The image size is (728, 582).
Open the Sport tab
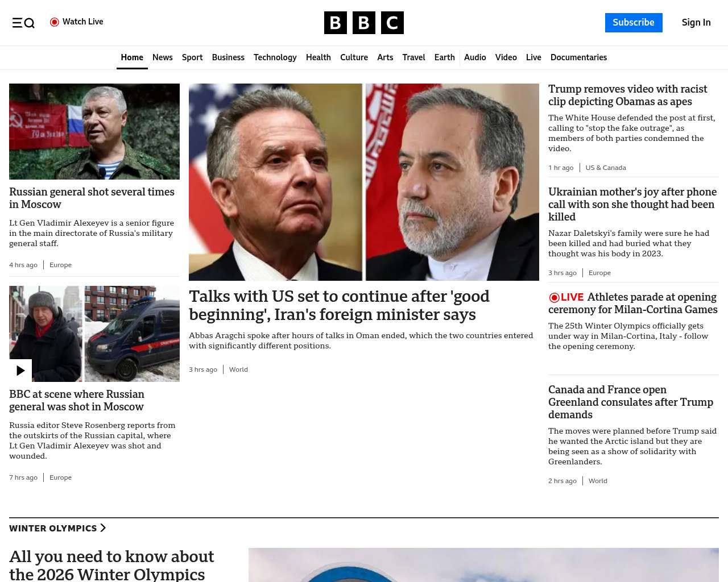pos(192,57)
